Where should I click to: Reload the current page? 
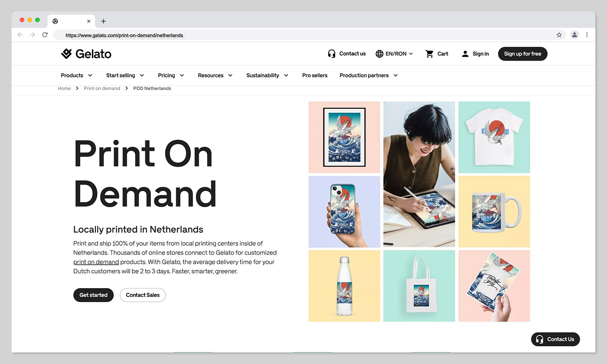coord(45,35)
